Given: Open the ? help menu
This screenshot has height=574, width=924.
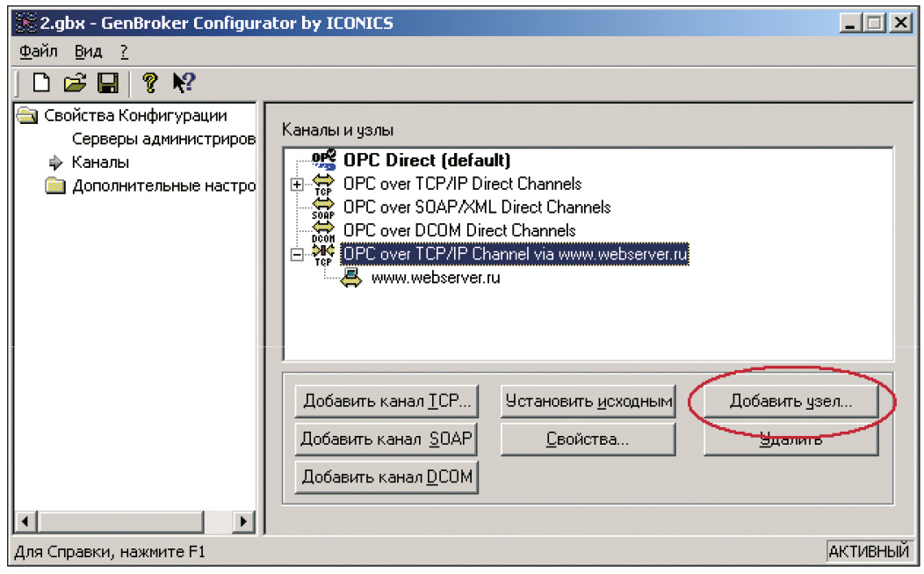Looking at the screenshot, I should pos(124,51).
